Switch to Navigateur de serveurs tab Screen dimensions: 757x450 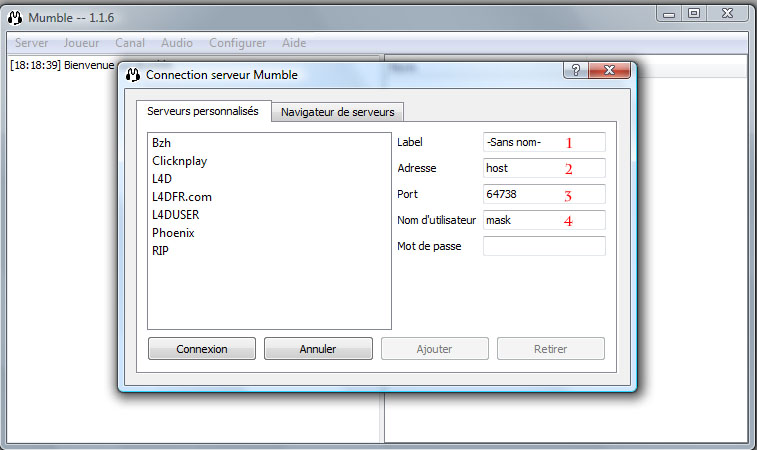click(x=337, y=112)
